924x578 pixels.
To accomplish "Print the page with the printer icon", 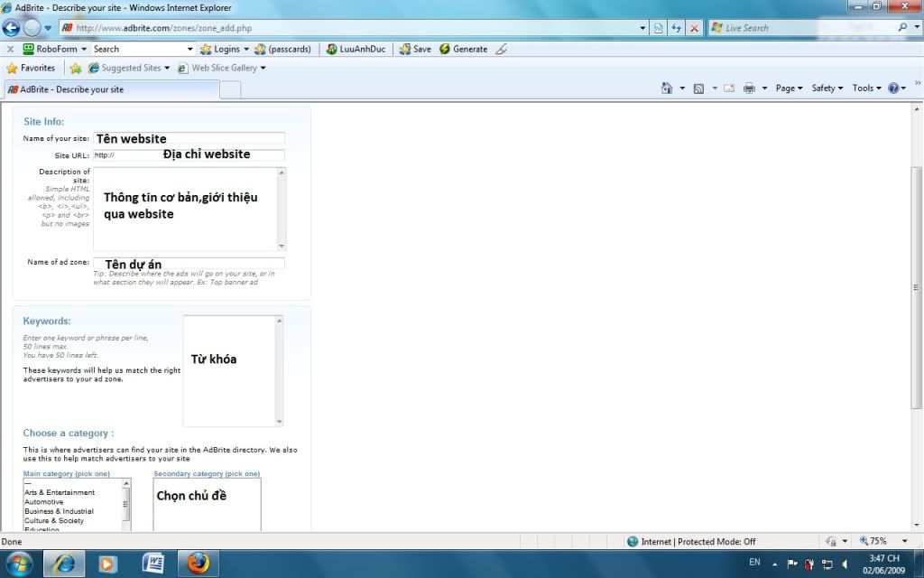I will [x=749, y=89].
